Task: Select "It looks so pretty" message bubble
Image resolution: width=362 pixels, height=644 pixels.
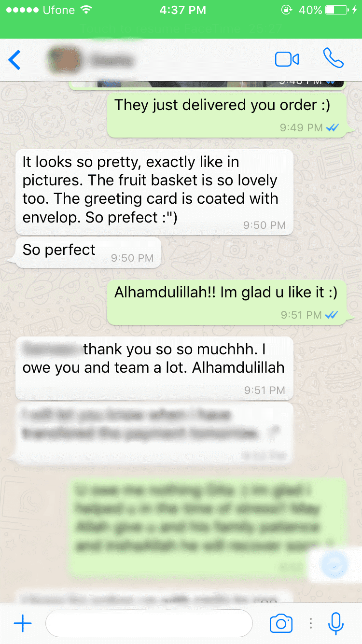Action: pos(154,192)
